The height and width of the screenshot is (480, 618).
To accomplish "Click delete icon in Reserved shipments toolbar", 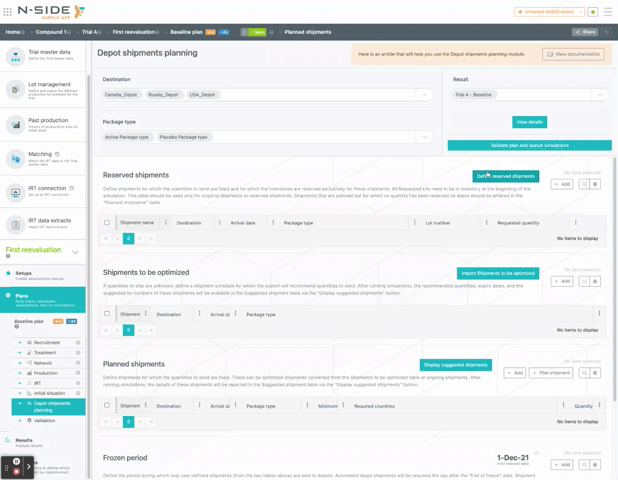I will (x=595, y=184).
